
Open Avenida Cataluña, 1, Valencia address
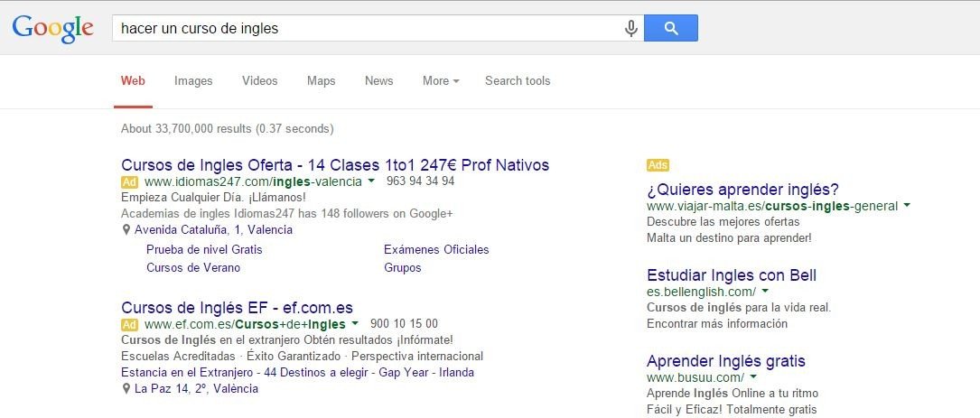click(x=213, y=230)
